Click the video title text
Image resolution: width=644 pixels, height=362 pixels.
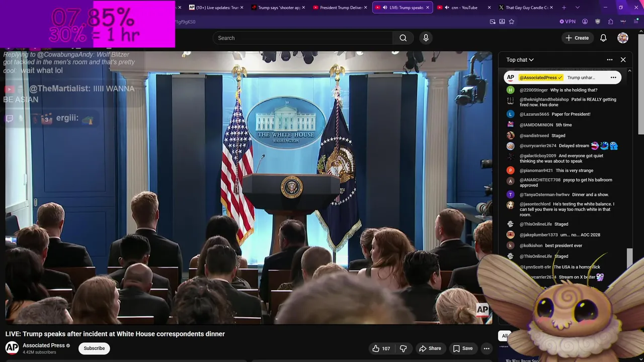pyautogui.click(x=115, y=334)
